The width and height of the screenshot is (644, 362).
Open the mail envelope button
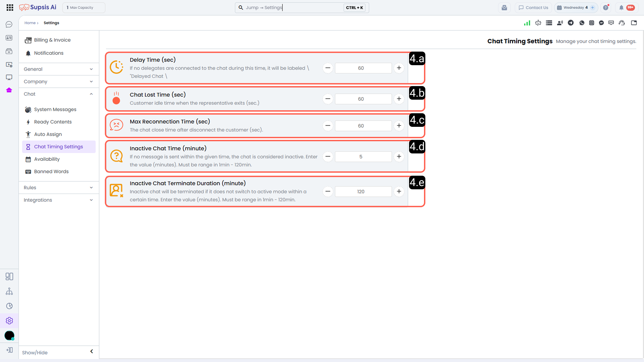(504, 8)
